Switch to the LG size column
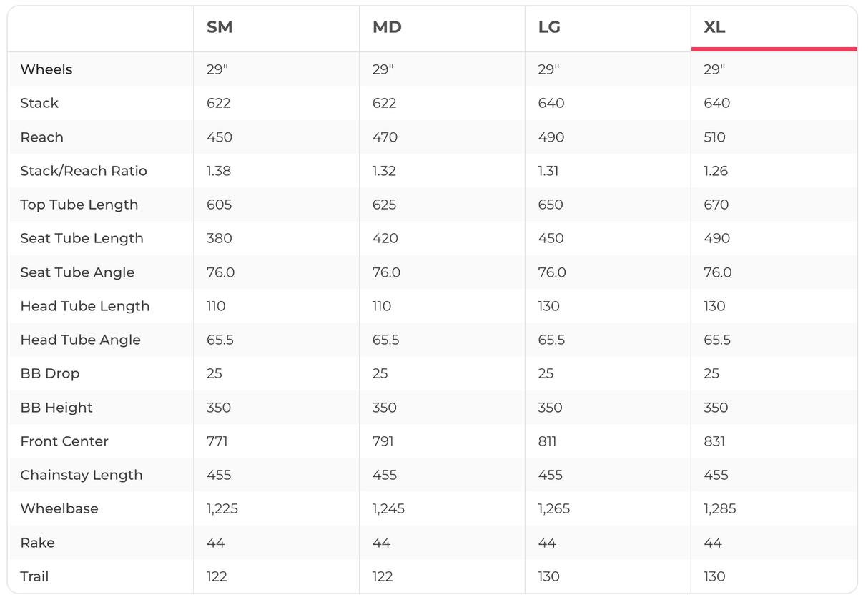The height and width of the screenshot is (605, 868). [549, 28]
